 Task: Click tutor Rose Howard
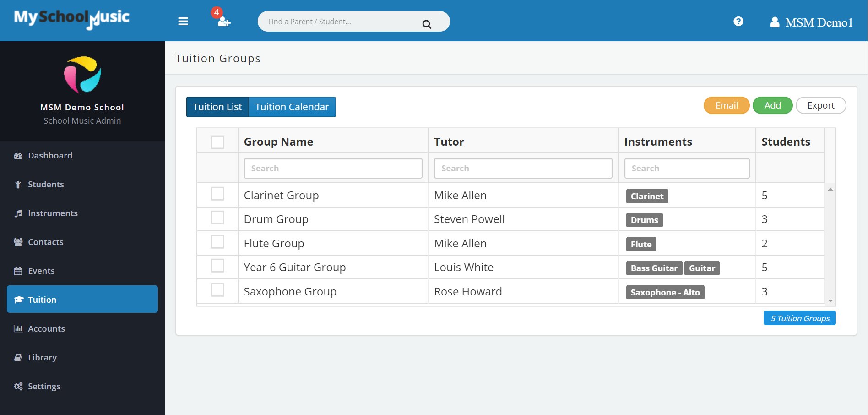pos(468,292)
